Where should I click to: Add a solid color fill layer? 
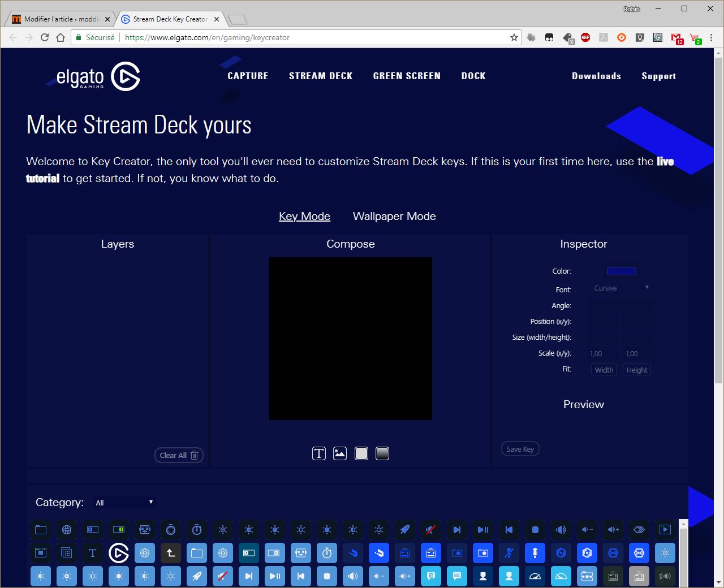[x=361, y=453]
